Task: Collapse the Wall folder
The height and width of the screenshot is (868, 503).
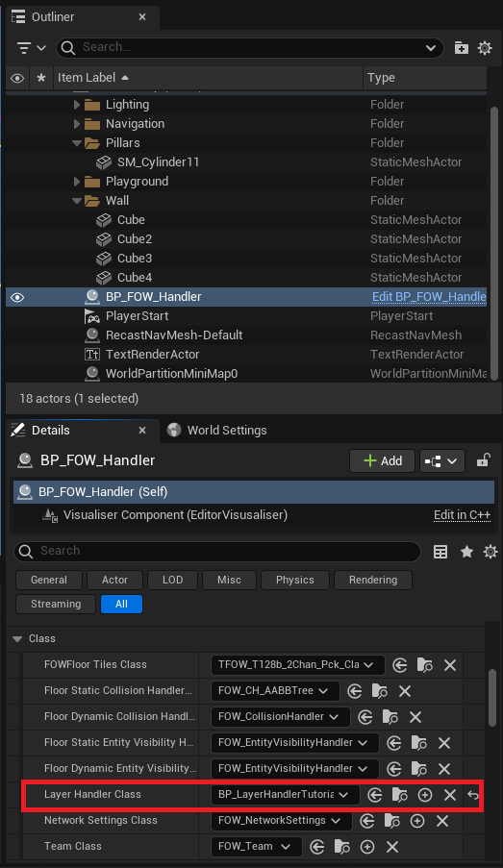Action: [x=76, y=201]
